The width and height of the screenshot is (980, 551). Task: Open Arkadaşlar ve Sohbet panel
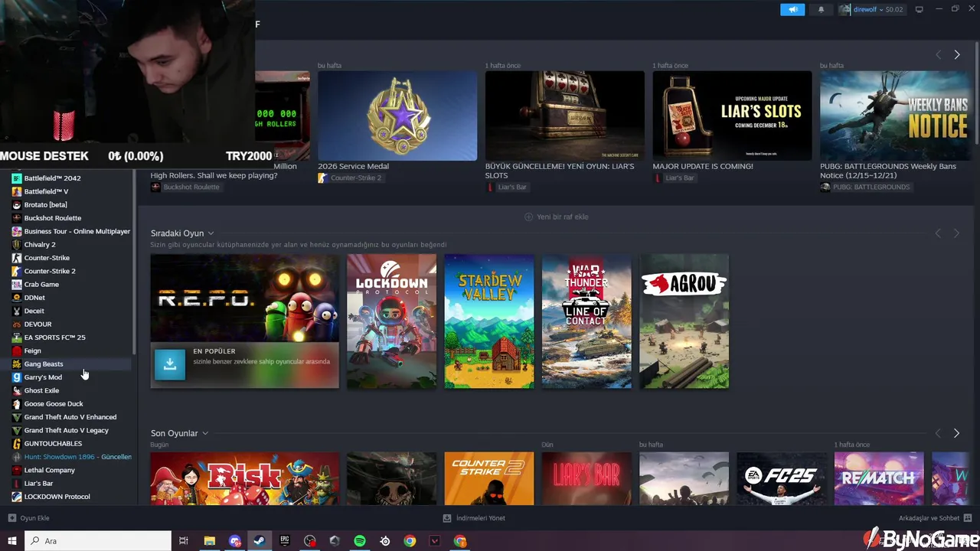click(x=935, y=518)
